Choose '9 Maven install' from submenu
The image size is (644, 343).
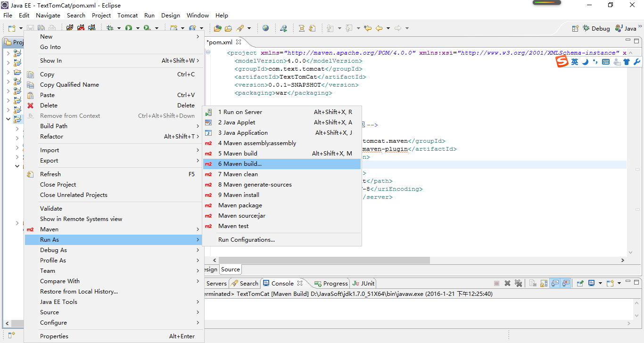coord(282,195)
